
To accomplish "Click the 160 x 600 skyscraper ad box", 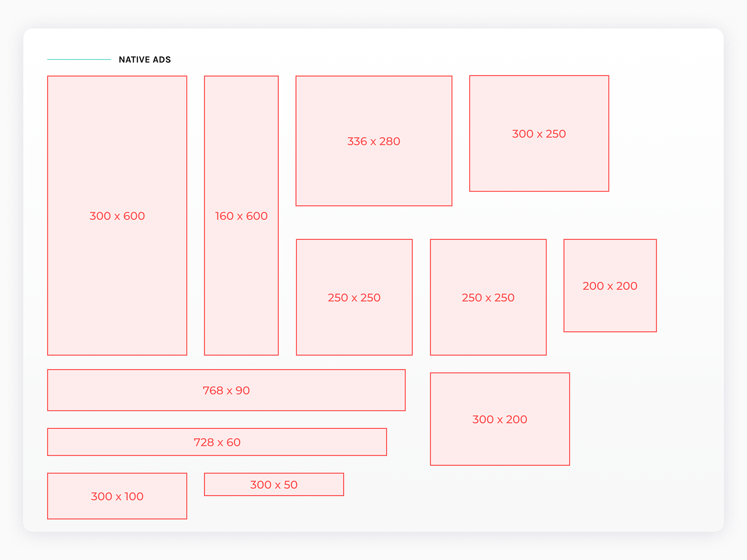I will tap(241, 215).
